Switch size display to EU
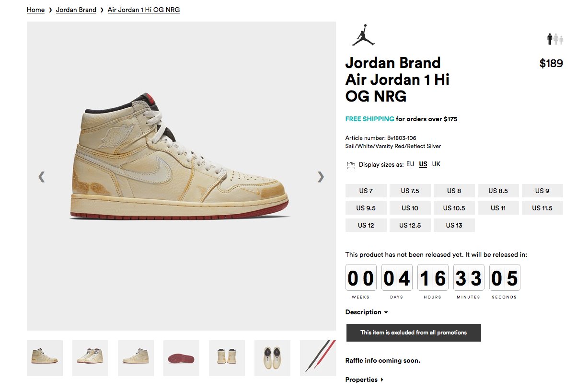This screenshot has width=588, height=390. tap(410, 164)
